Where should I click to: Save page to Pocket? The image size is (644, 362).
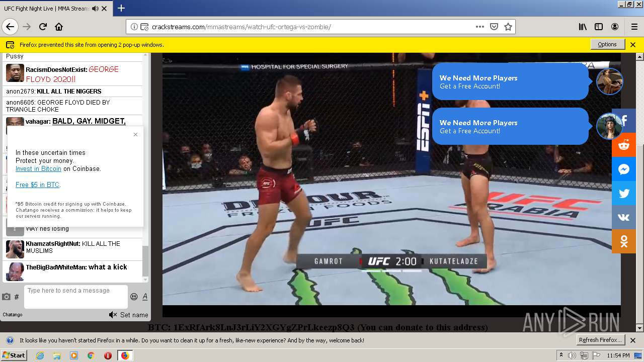[x=494, y=27]
